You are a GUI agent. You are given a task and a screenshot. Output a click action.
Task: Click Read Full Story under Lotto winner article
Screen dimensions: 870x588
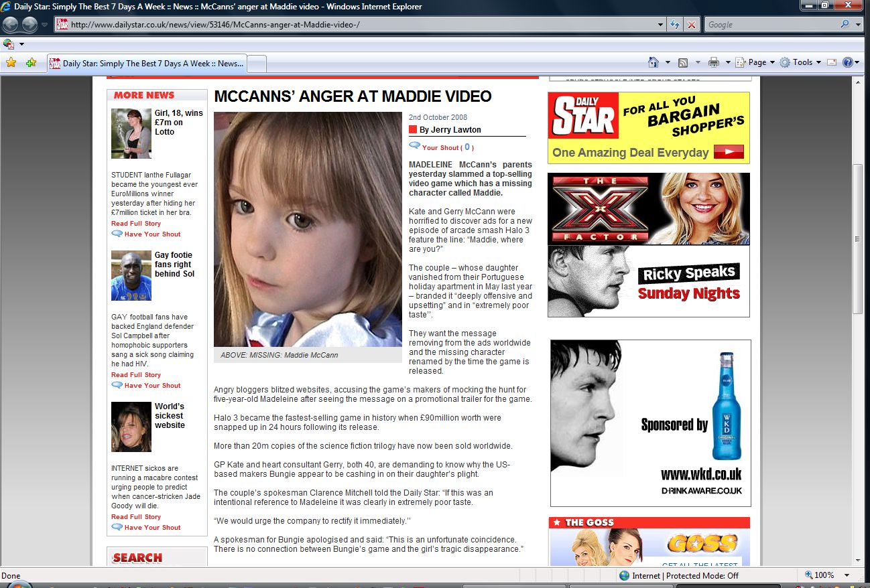(x=136, y=224)
